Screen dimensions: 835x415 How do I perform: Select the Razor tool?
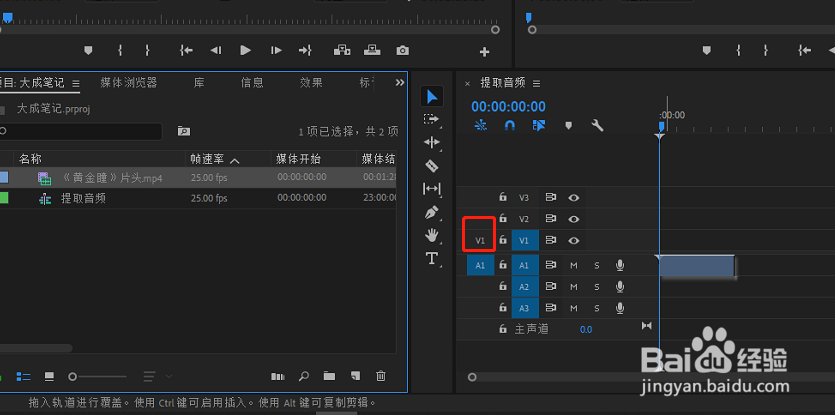pyautogui.click(x=432, y=166)
